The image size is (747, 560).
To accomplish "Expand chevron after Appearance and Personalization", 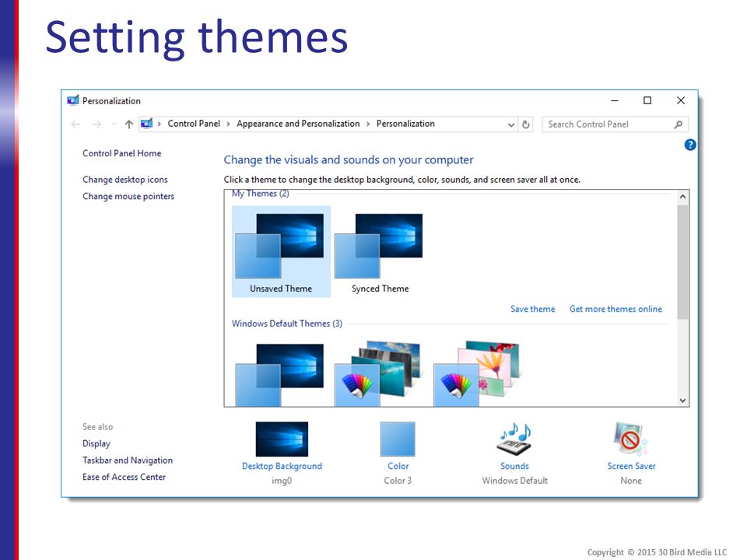I will point(368,124).
